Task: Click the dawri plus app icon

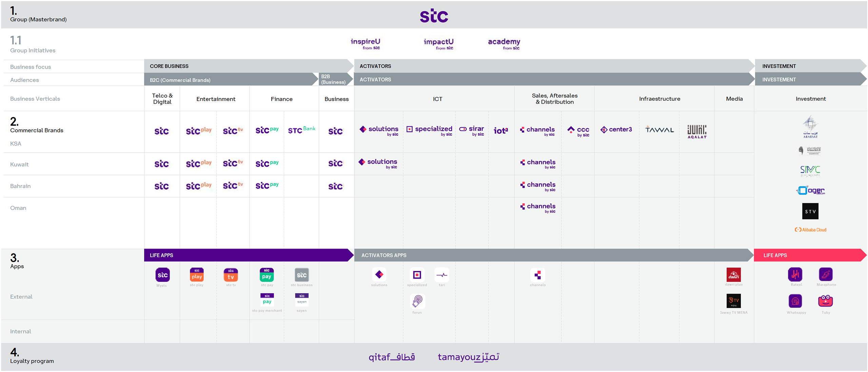Action: coord(734,275)
